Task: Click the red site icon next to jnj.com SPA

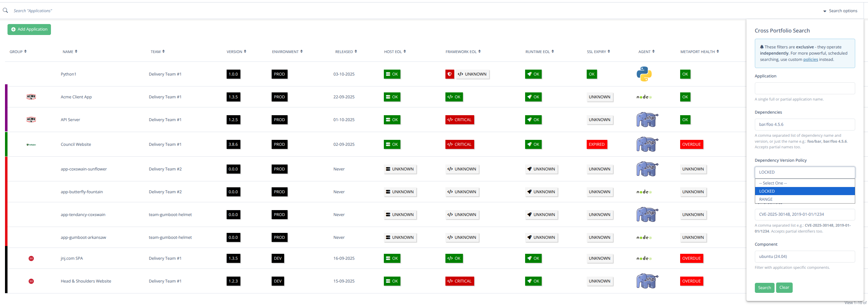Action: click(x=31, y=258)
